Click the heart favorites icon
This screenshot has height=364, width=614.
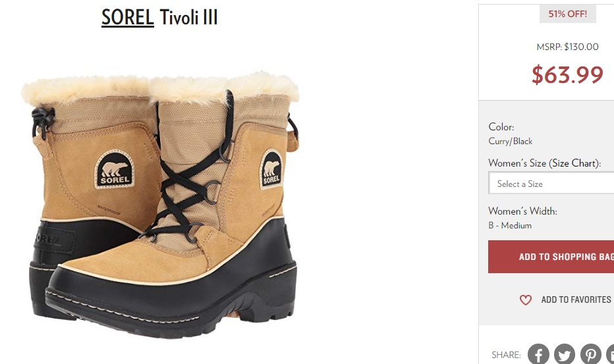[526, 299]
